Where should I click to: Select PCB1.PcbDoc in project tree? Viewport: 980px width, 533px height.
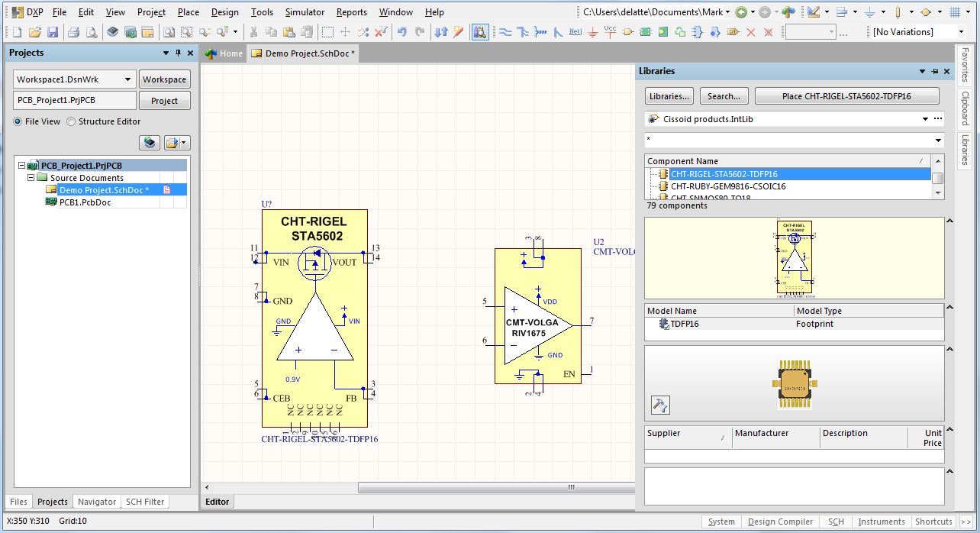(85, 202)
